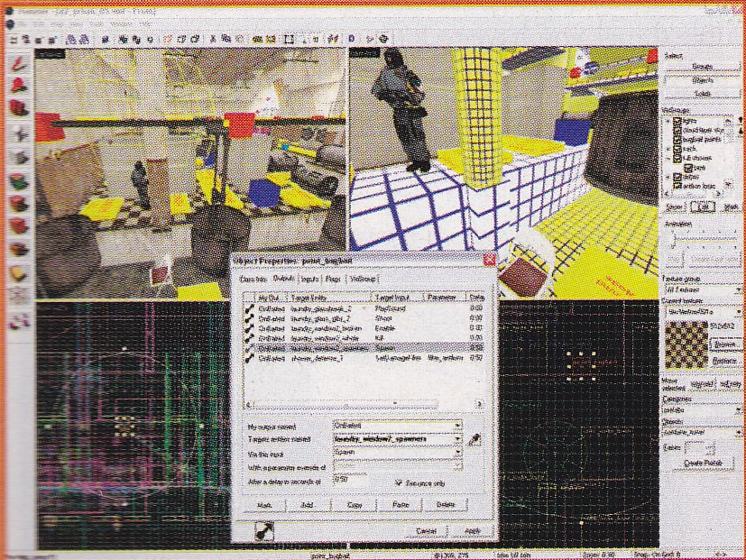Click the Larger Grid toolbar icon
This screenshot has height=560, width=746.
tap(51, 40)
